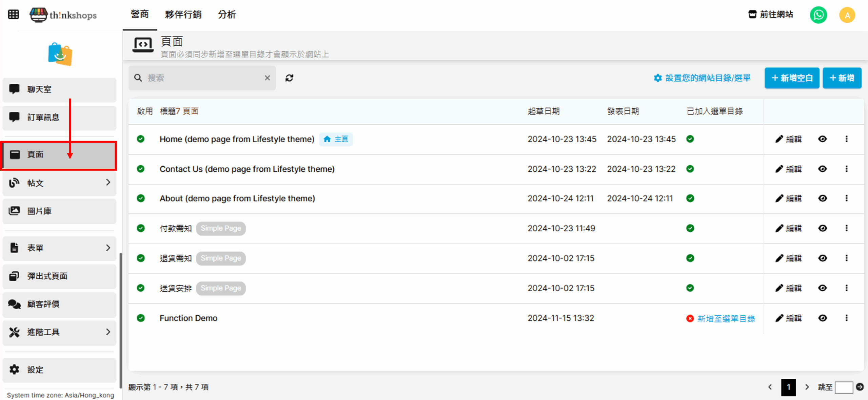Switch to the 夥伴行銷 tab
This screenshot has height=400, width=868.
[x=183, y=15]
